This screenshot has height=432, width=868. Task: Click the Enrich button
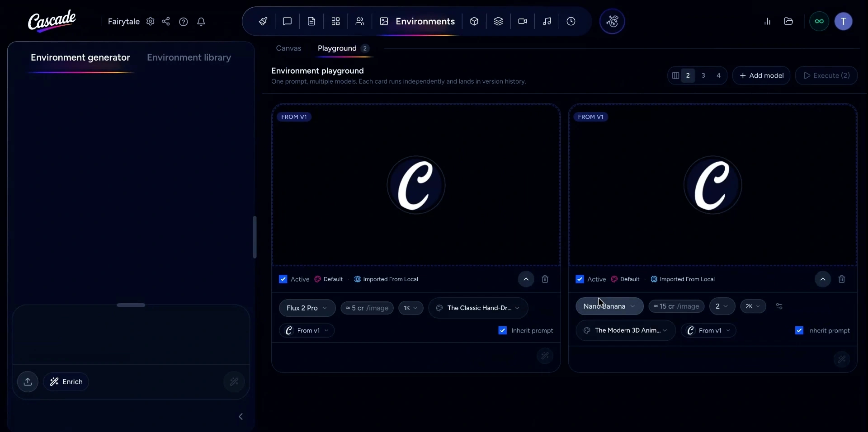click(x=66, y=382)
